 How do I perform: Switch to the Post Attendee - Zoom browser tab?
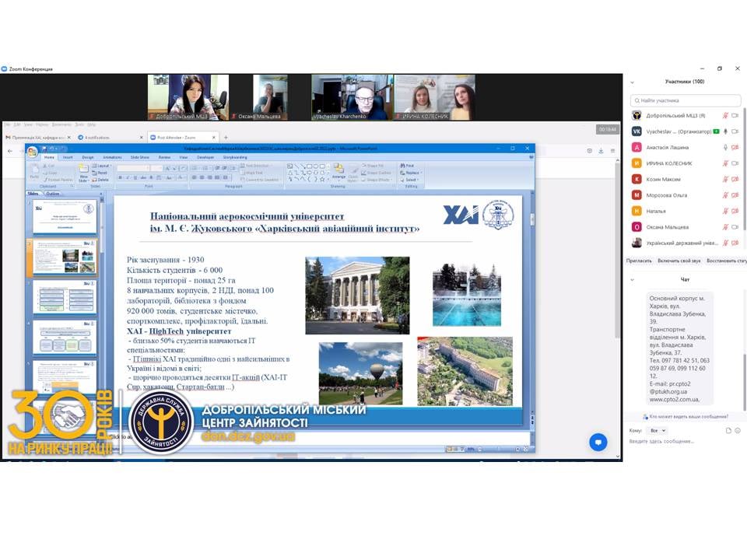pos(180,138)
